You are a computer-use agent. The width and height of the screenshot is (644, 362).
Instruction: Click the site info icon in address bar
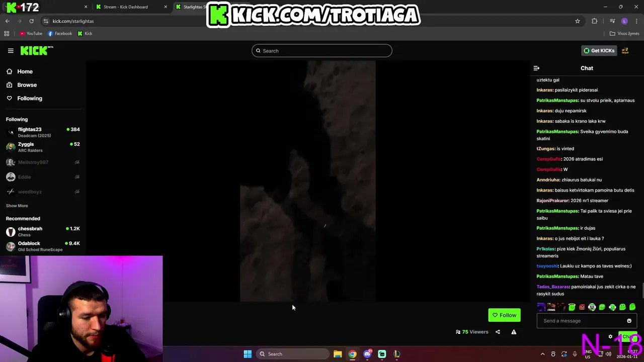[46, 21]
